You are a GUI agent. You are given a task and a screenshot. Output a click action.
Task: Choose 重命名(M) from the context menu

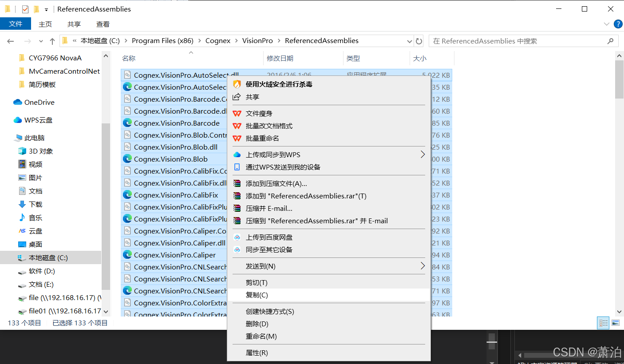pyautogui.click(x=328, y=336)
